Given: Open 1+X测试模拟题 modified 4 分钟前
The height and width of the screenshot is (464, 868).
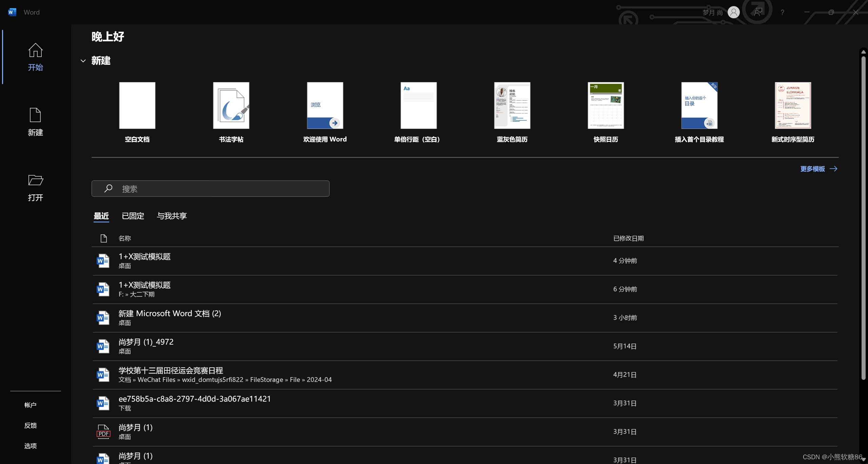Looking at the screenshot, I should [465, 261].
